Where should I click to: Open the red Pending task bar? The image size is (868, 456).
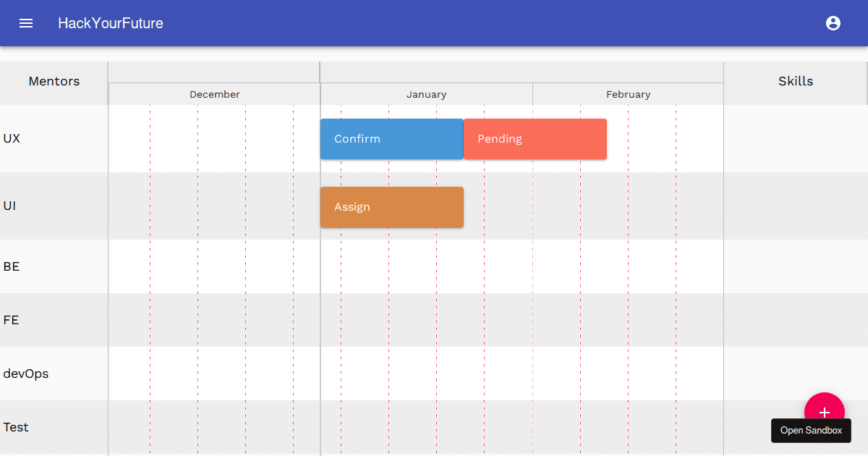click(x=535, y=139)
